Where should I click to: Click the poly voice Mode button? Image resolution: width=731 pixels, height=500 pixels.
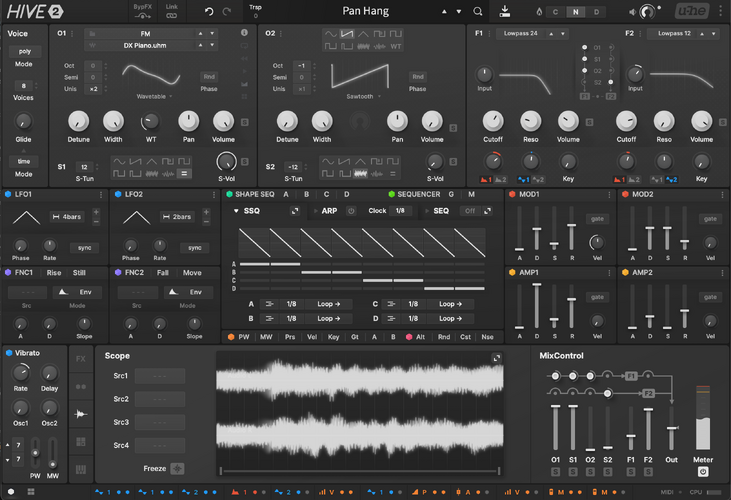coord(24,51)
